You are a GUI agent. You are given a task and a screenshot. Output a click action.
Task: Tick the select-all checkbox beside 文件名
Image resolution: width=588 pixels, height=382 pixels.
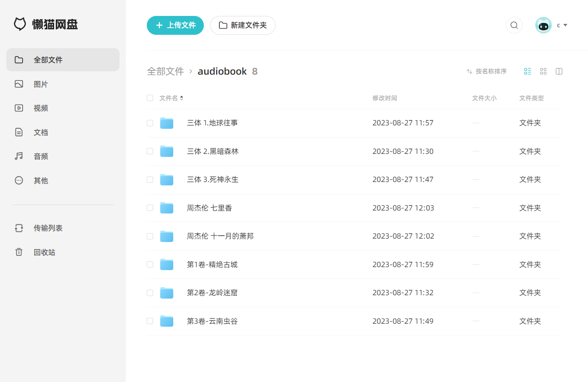click(x=150, y=98)
